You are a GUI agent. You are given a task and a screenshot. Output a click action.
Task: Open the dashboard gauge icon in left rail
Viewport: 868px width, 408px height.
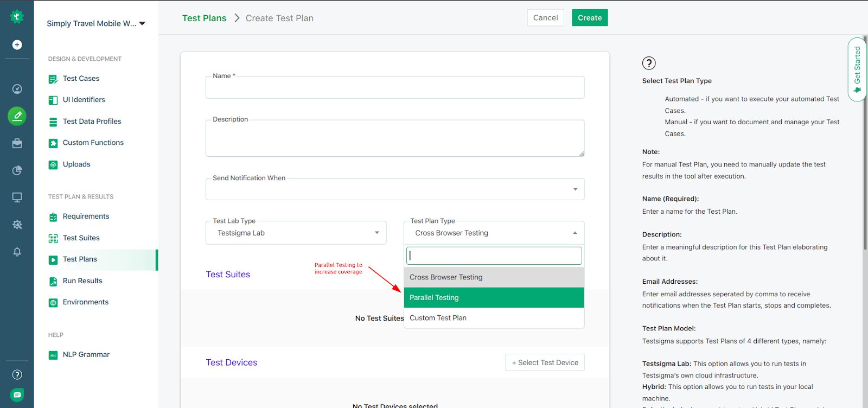[17, 89]
